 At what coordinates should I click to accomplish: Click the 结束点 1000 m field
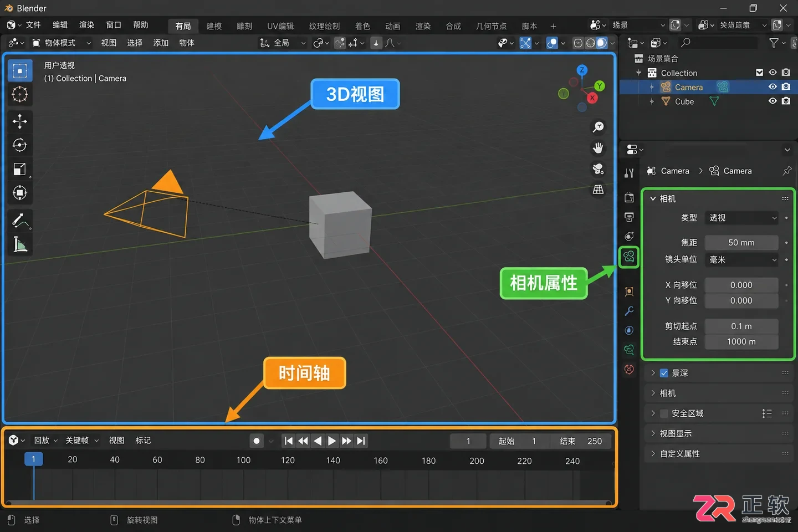coord(741,342)
